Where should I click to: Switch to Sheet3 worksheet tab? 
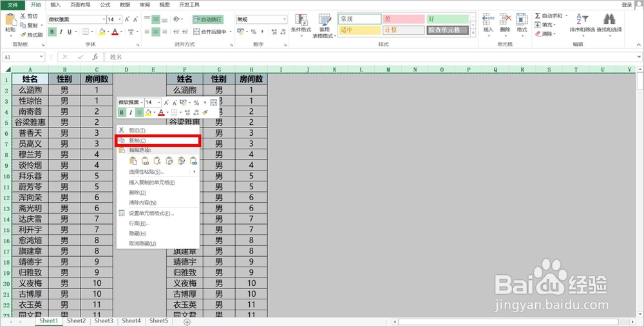coord(104,321)
